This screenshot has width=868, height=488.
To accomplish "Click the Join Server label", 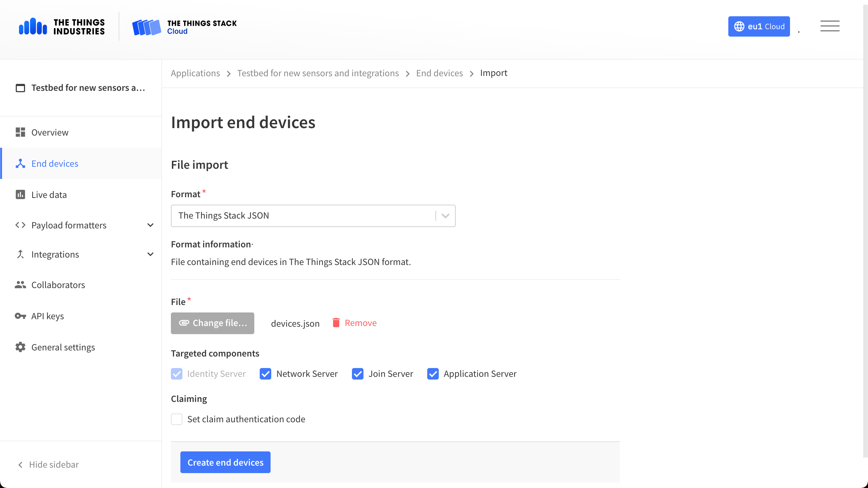I will point(391,374).
